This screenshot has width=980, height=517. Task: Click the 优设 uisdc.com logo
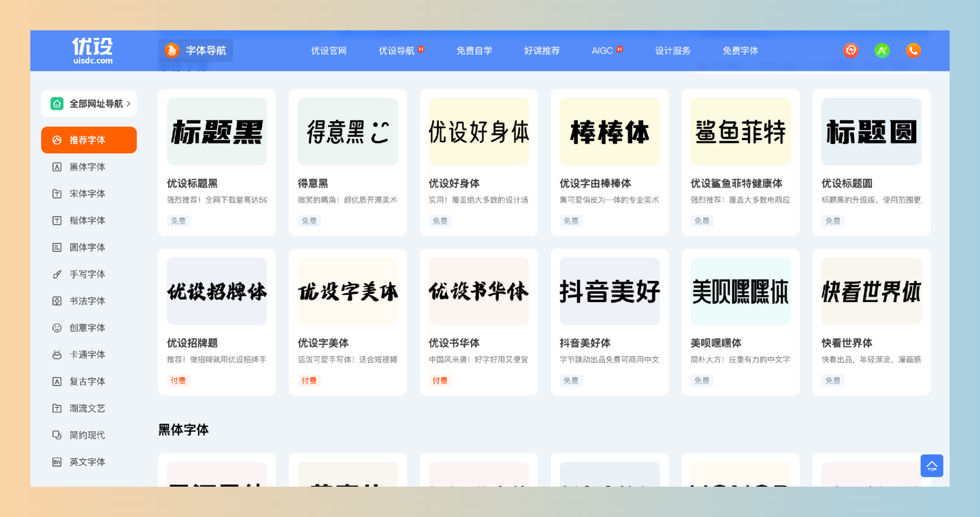click(93, 50)
